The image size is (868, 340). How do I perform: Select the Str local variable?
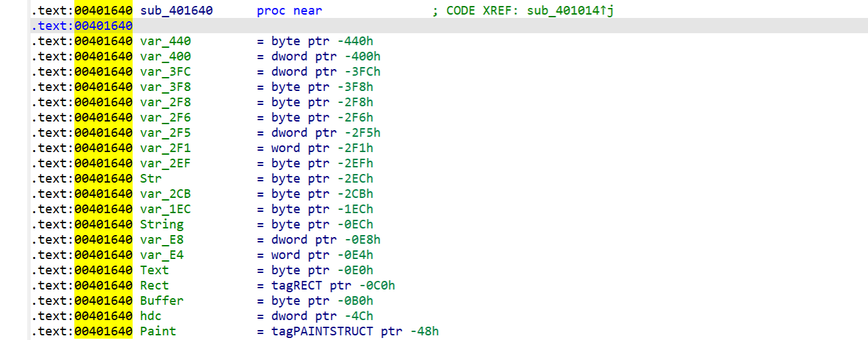(x=151, y=179)
